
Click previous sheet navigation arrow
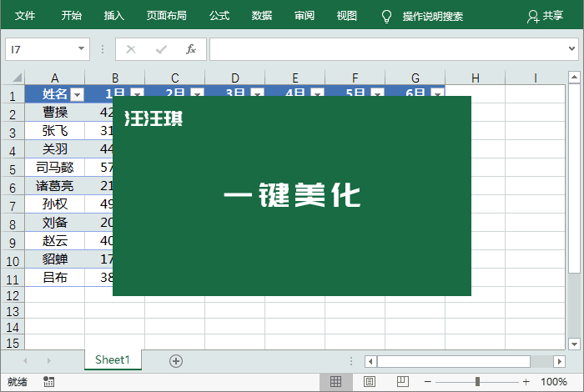pos(25,360)
